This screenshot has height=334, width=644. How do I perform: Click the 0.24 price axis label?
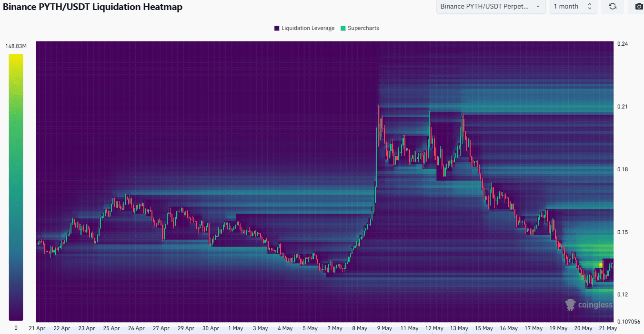click(622, 44)
